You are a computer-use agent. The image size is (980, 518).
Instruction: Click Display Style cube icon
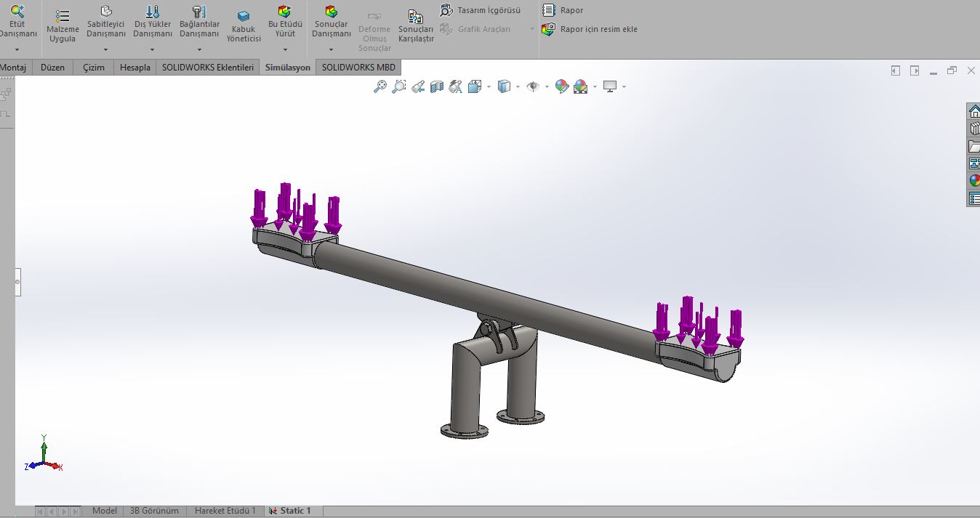pos(504,86)
